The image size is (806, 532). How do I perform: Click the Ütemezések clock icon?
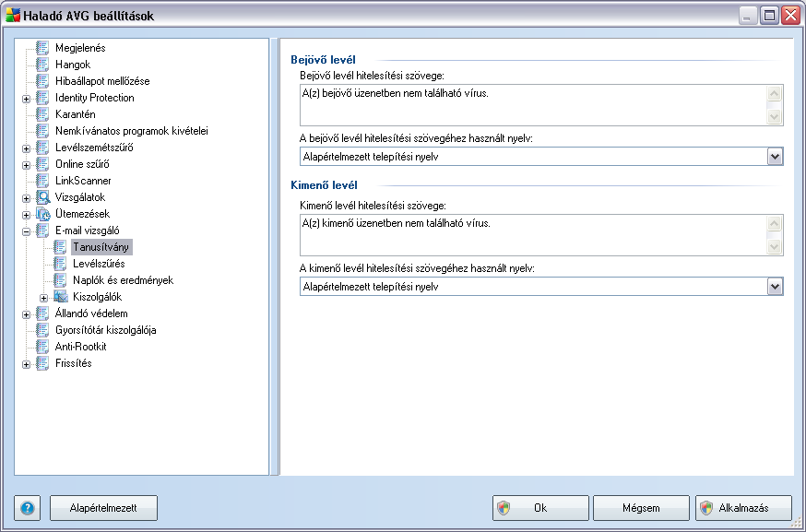pyautogui.click(x=42, y=214)
